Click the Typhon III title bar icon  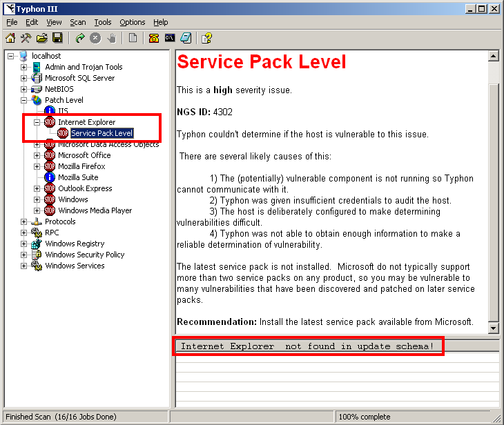click(x=10, y=9)
